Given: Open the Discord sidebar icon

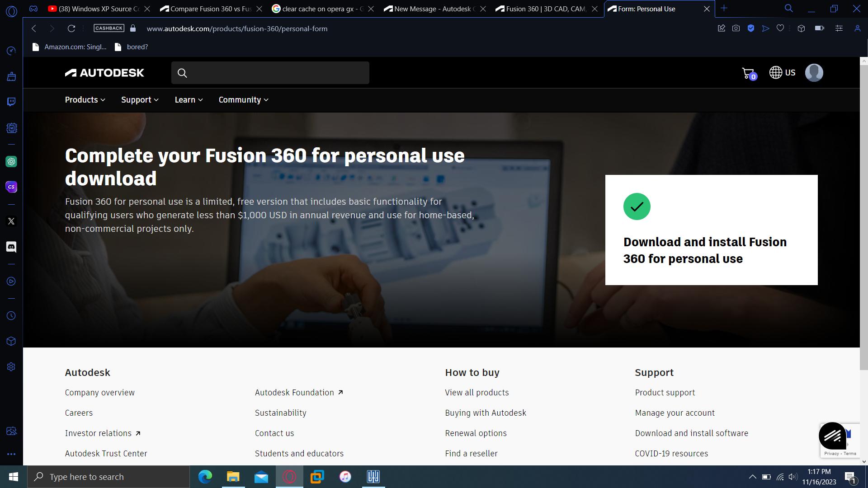Looking at the screenshot, I should point(11,247).
